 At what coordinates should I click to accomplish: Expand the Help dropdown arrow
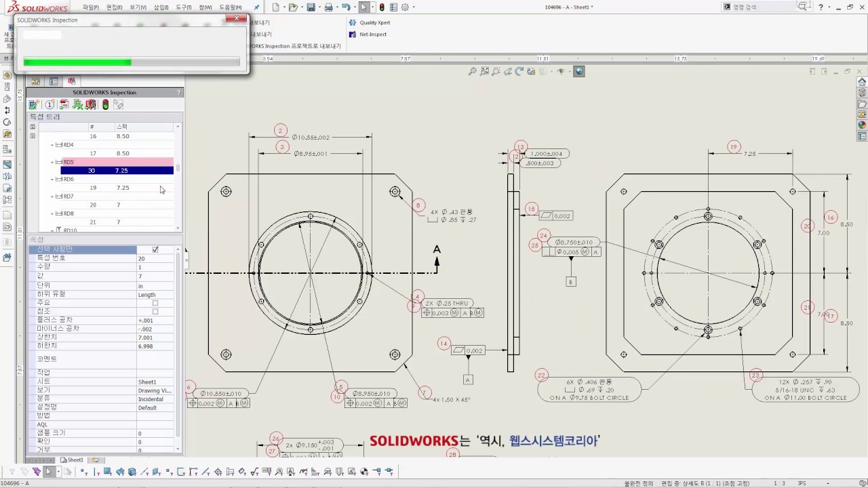[x=829, y=7]
